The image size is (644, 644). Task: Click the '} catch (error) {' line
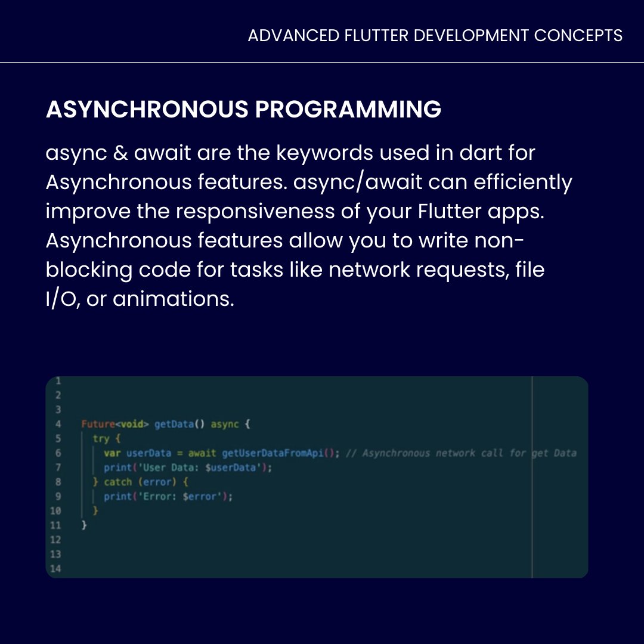pyautogui.click(x=141, y=482)
